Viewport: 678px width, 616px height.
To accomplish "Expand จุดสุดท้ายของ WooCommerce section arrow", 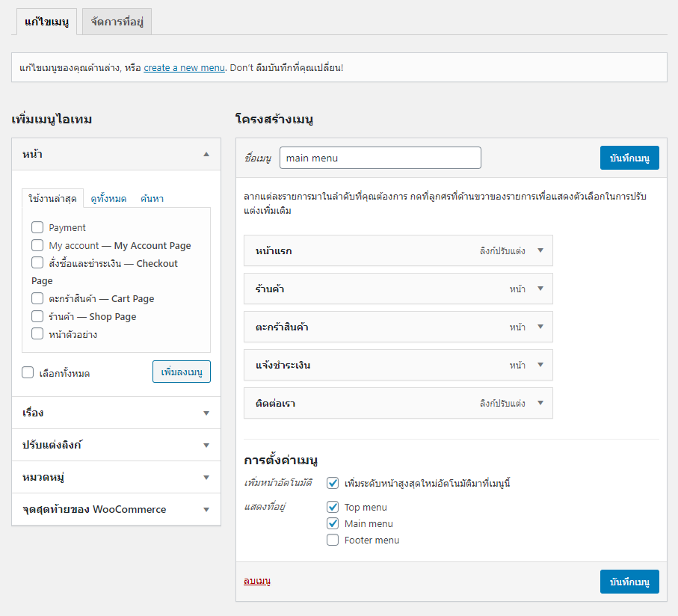I will click(206, 510).
